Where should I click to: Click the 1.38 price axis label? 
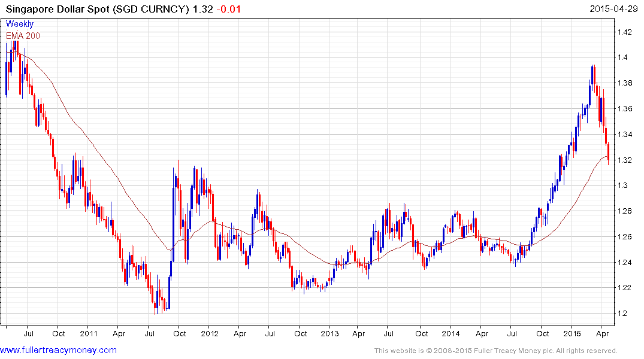click(x=625, y=83)
